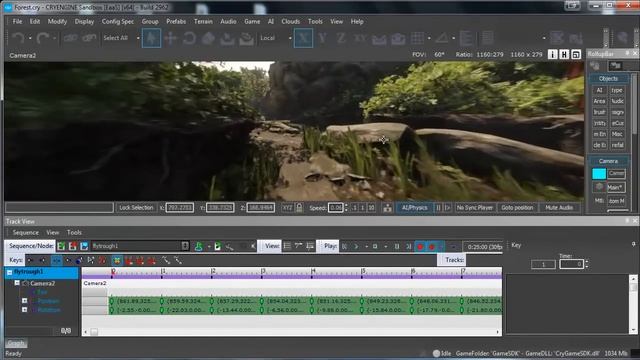Image resolution: width=640 pixels, height=360 pixels.
Task: Click the Track View stop button
Action: pyautogui.click(x=375, y=246)
